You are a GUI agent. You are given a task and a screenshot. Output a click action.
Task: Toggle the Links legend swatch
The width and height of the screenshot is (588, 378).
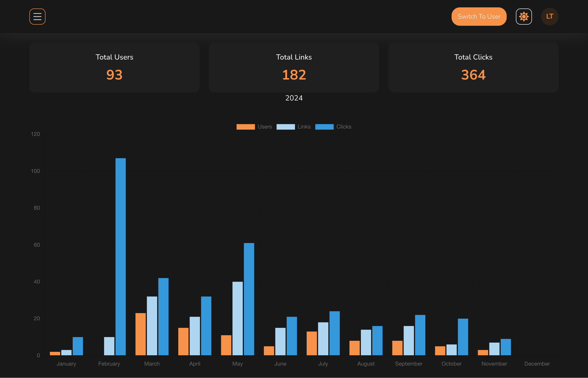[286, 127]
